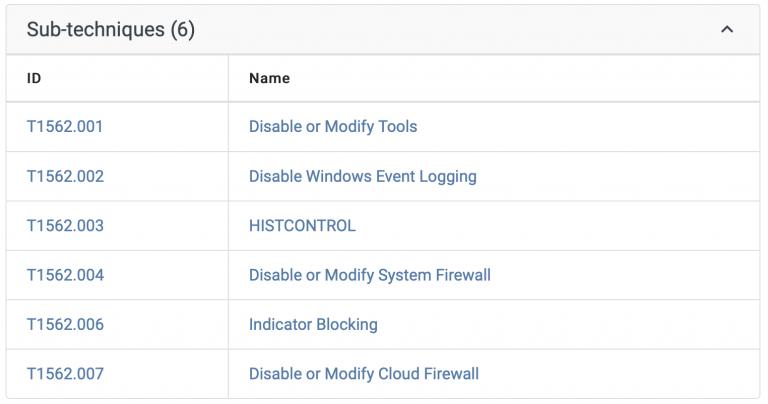The image size is (768, 404).
Task: Open the Disable or Modify System Firewall link
Action: click(370, 275)
